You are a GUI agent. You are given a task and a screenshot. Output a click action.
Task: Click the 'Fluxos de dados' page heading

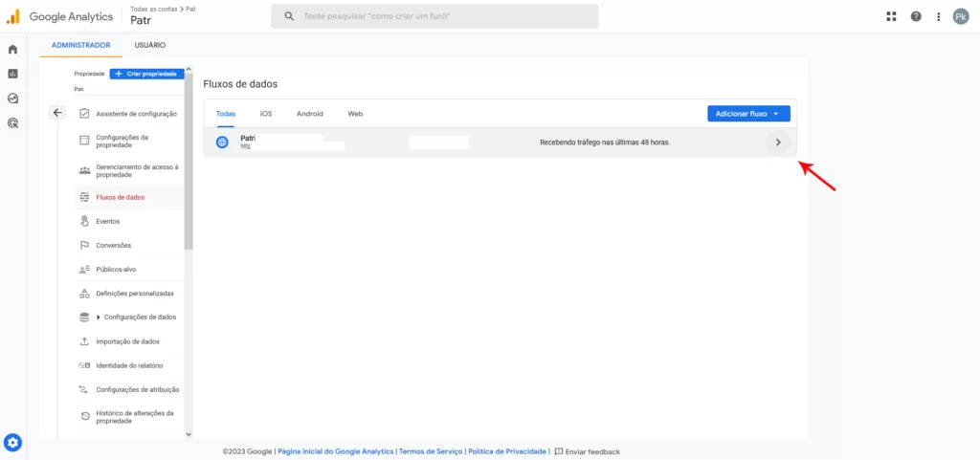pyautogui.click(x=240, y=84)
